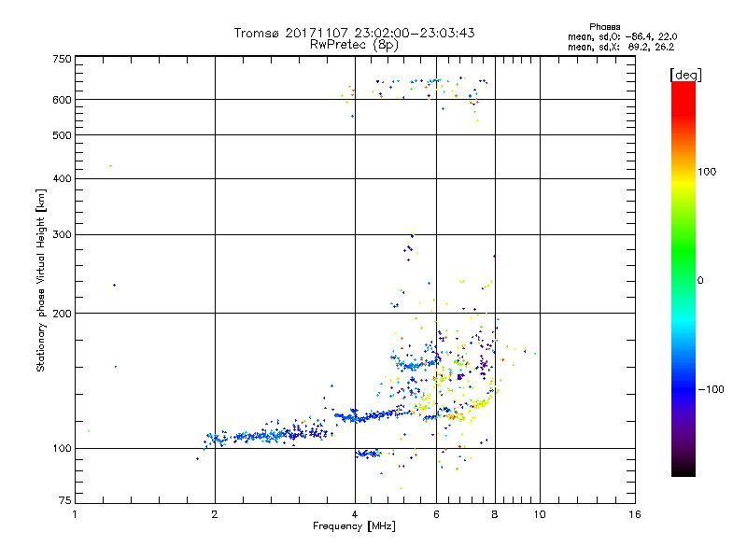The image size is (747, 560).
Task: Click the black bottom of the phase colorbar
Action: click(x=684, y=469)
